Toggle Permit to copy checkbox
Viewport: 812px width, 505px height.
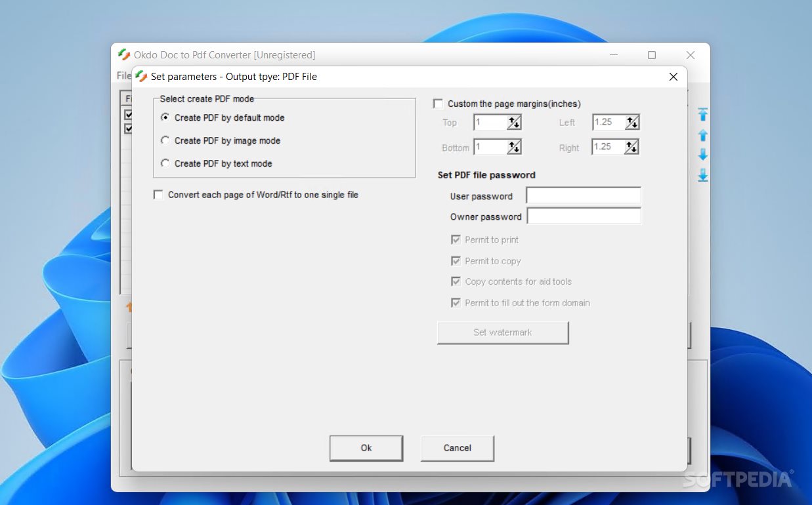point(456,261)
